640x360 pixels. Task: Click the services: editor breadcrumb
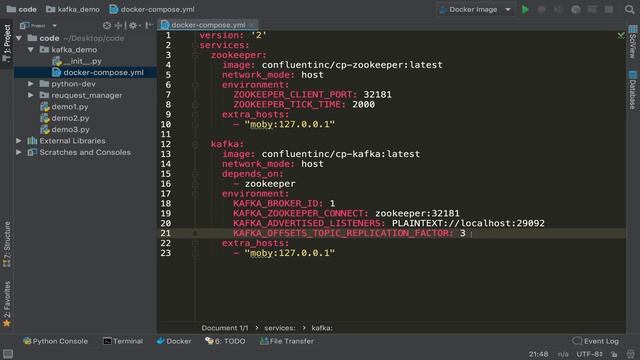pos(280,328)
